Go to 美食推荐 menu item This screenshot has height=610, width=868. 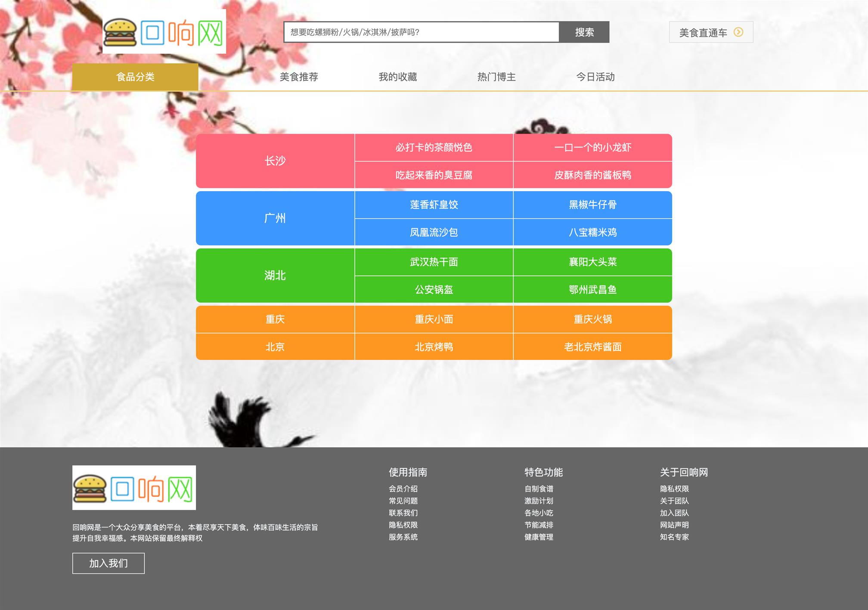[299, 77]
